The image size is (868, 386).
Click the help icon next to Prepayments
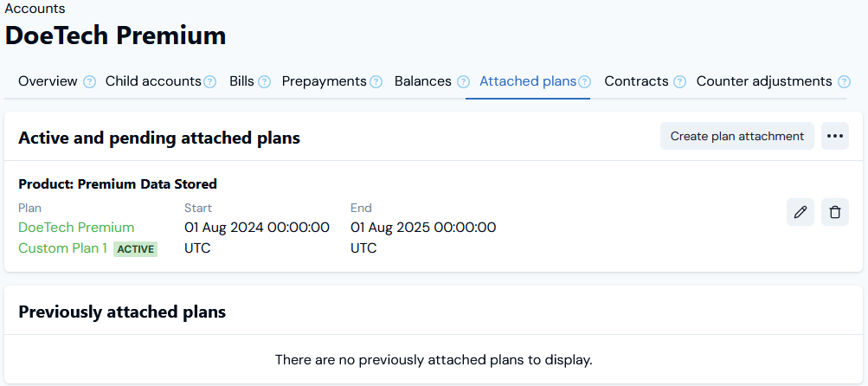point(376,82)
